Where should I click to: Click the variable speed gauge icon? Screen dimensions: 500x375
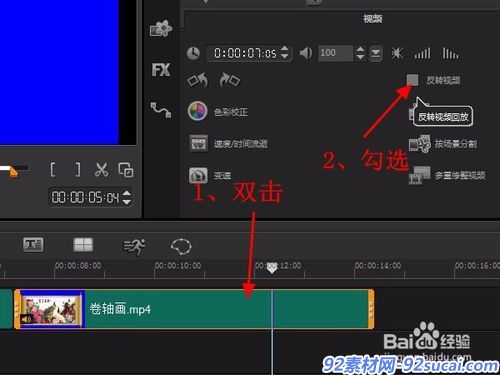point(198,175)
